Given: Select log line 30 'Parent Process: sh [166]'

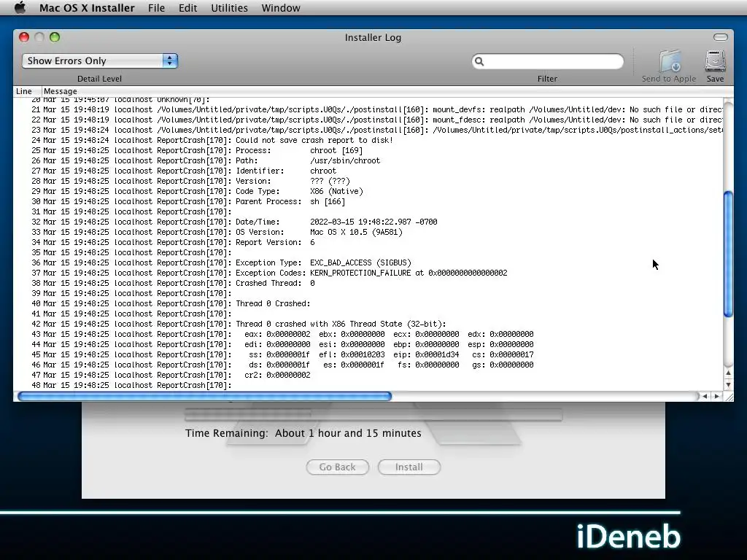Looking at the screenshot, I should (368, 201).
